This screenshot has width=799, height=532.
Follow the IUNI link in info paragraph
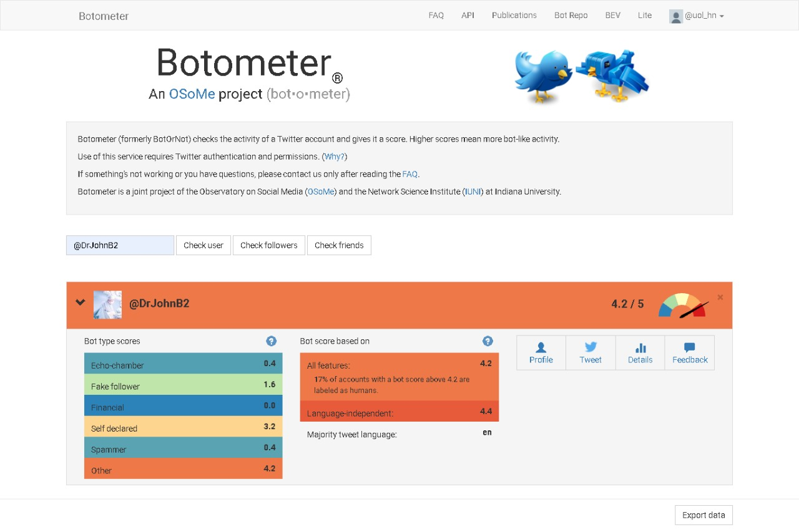point(474,191)
